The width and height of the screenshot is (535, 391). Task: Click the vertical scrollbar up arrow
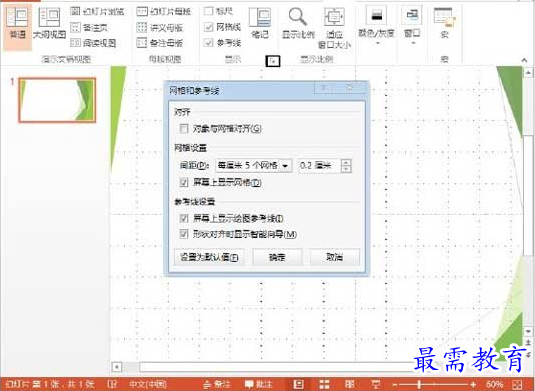pos(528,72)
